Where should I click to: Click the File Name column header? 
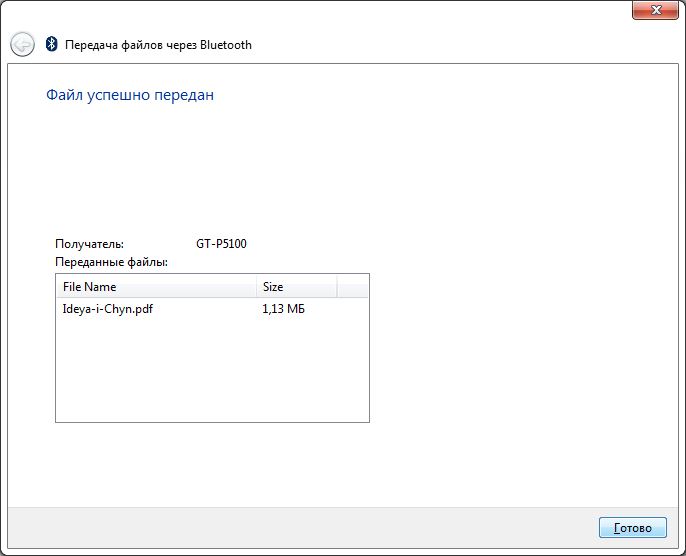tap(156, 287)
